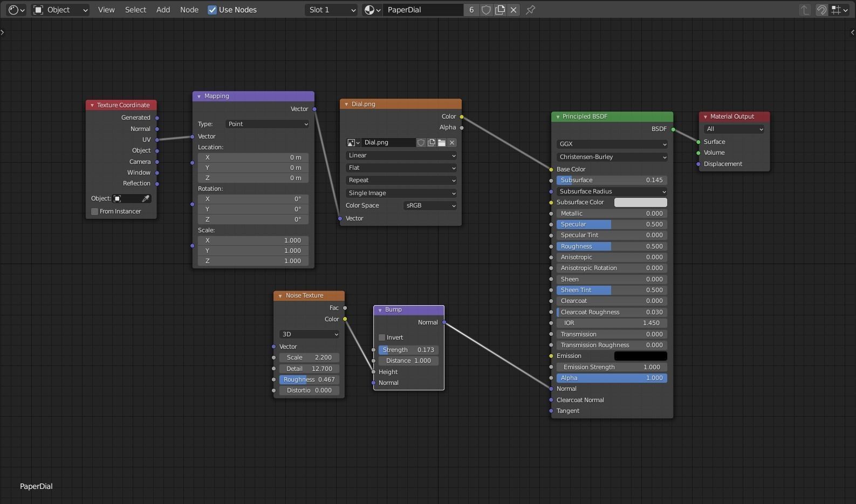
Task: Open the overlays popover icon in the header
Action: click(x=839, y=10)
